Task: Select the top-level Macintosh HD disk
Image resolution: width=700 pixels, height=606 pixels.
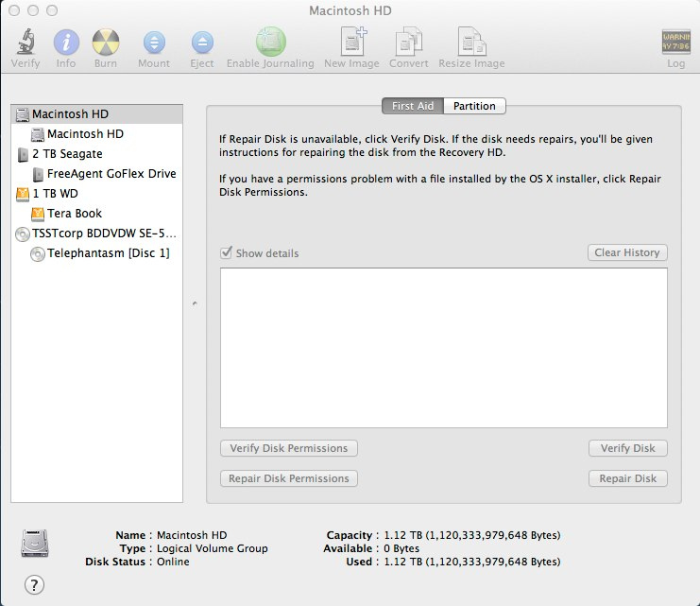Action: coord(97,114)
